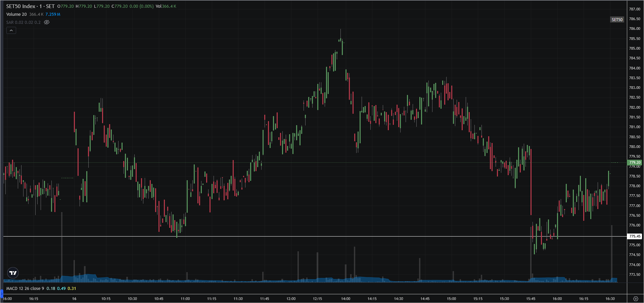This screenshot has height=303, width=644.
Task: Click the date label 16 on time axis
Action: 74,299
